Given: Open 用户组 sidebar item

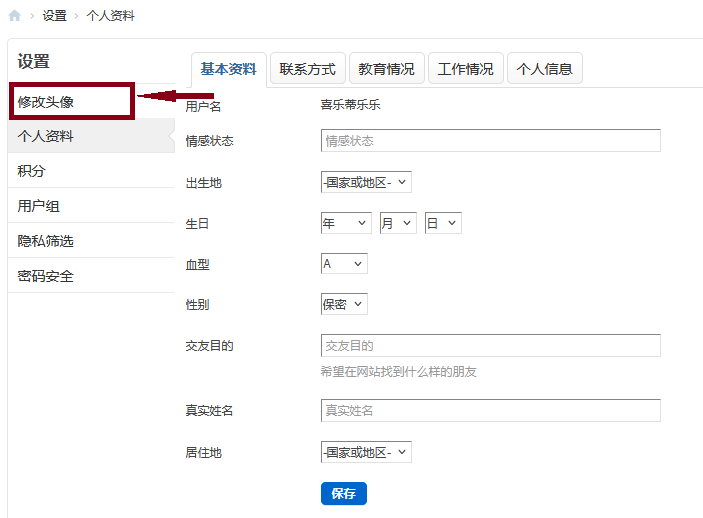Looking at the screenshot, I should pyautogui.click(x=39, y=206).
